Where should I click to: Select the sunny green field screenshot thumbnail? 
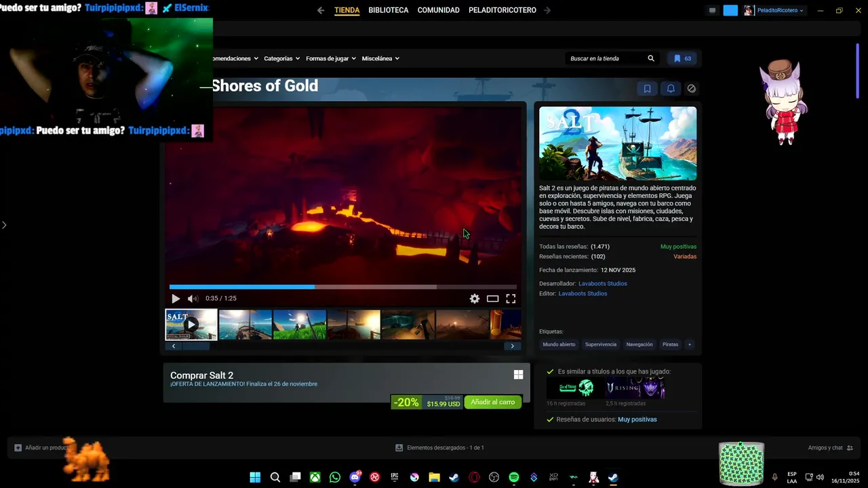tap(300, 325)
